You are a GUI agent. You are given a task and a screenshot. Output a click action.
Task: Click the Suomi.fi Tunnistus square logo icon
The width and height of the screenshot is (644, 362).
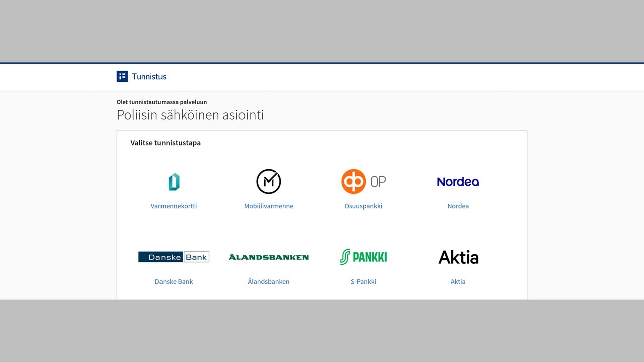pyautogui.click(x=122, y=76)
